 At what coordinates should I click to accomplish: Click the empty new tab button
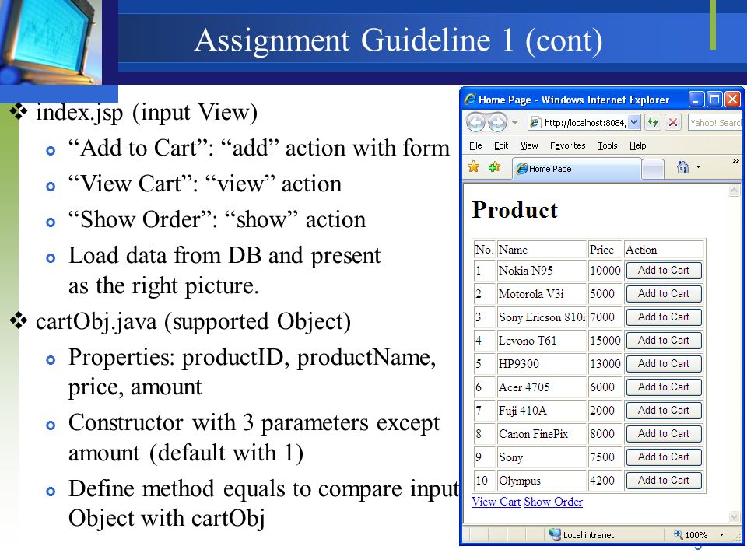tap(653, 169)
